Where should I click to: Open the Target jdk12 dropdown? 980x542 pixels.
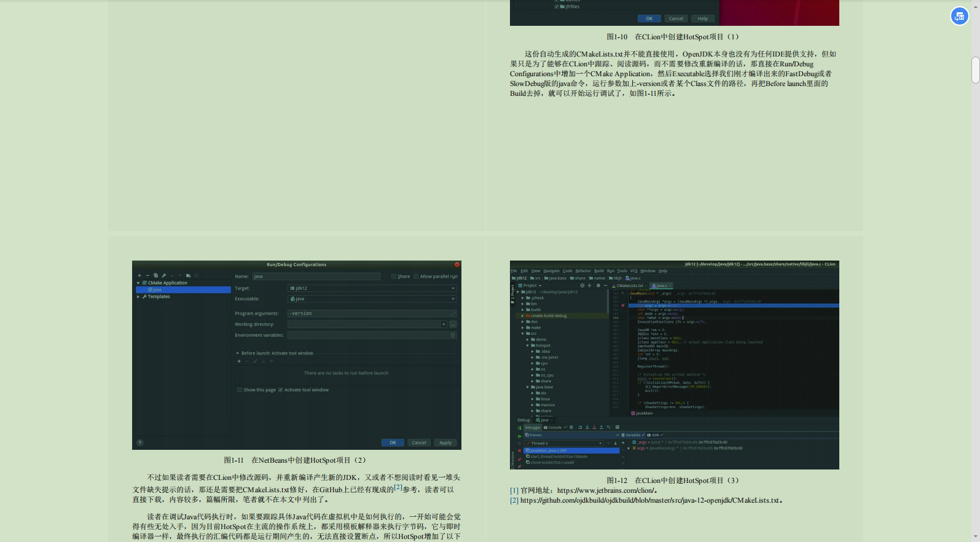[x=372, y=288]
